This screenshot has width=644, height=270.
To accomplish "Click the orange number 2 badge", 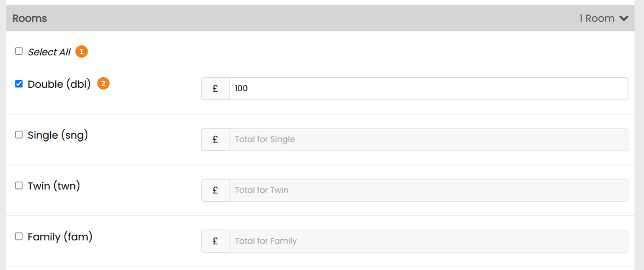I will (103, 84).
